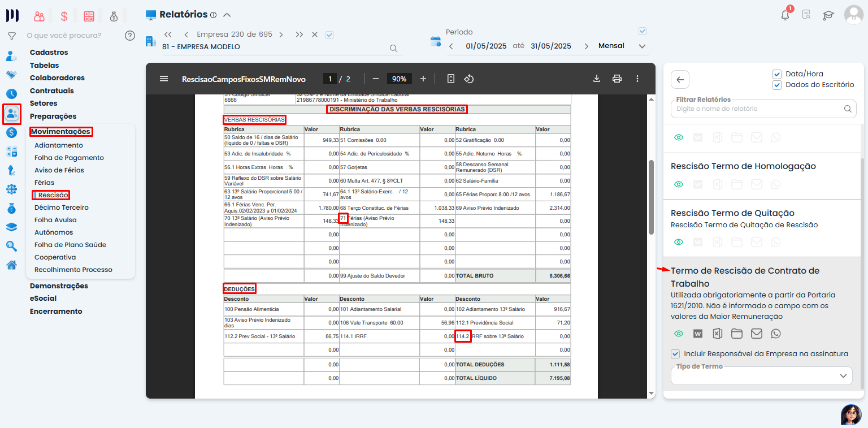Expand the Mensal period dropdown
Image resolution: width=868 pixels, height=428 pixels.
pos(642,46)
